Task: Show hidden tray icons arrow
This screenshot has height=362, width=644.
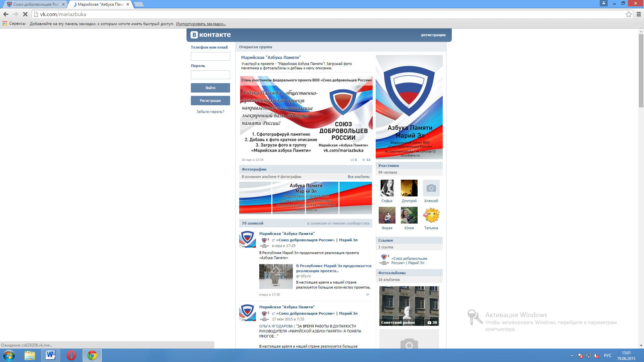Action: coord(572,356)
